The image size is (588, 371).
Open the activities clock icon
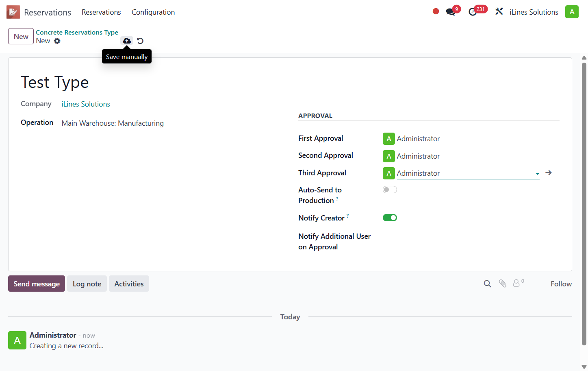473,12
